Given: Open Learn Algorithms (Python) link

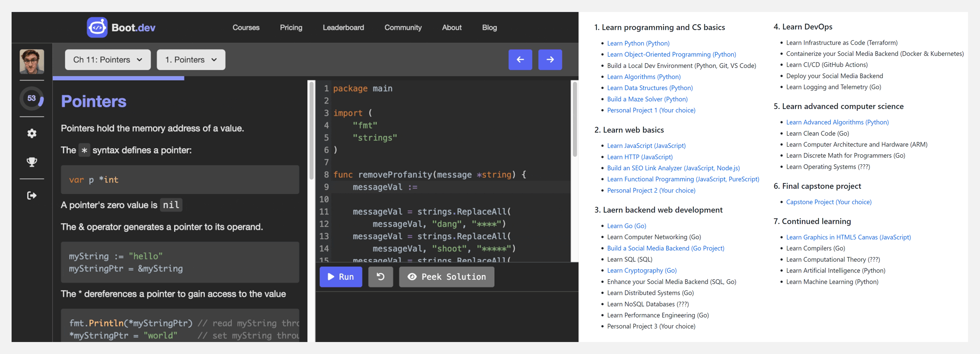Looking at the screenshot, I should tap(644, 77).
